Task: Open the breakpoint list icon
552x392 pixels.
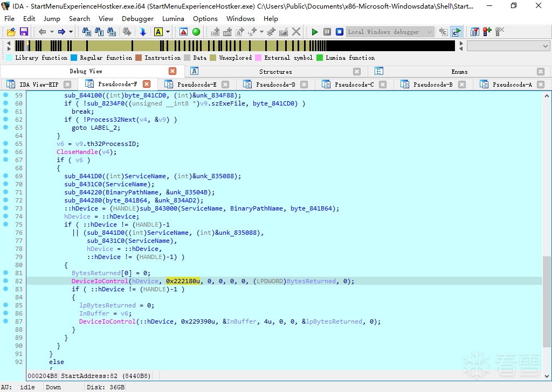Action: pos(474,32)
